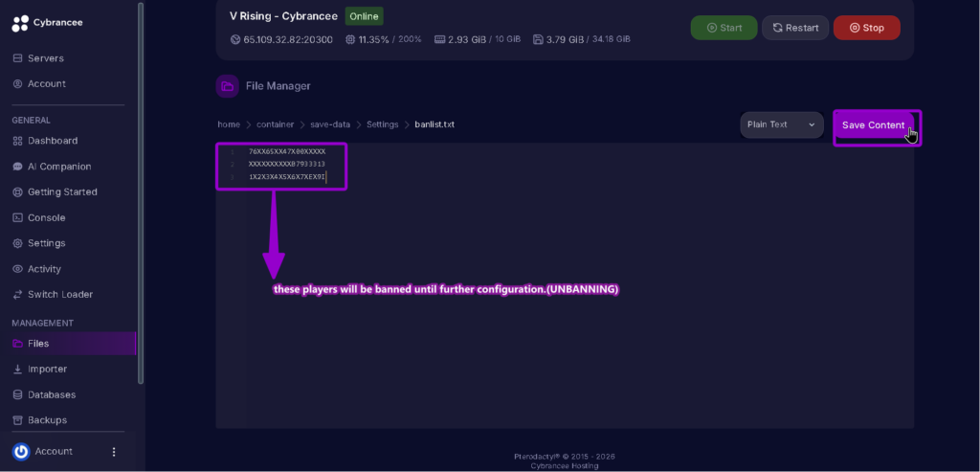Click the MANAGEMENT section heading

click(42, 324)
